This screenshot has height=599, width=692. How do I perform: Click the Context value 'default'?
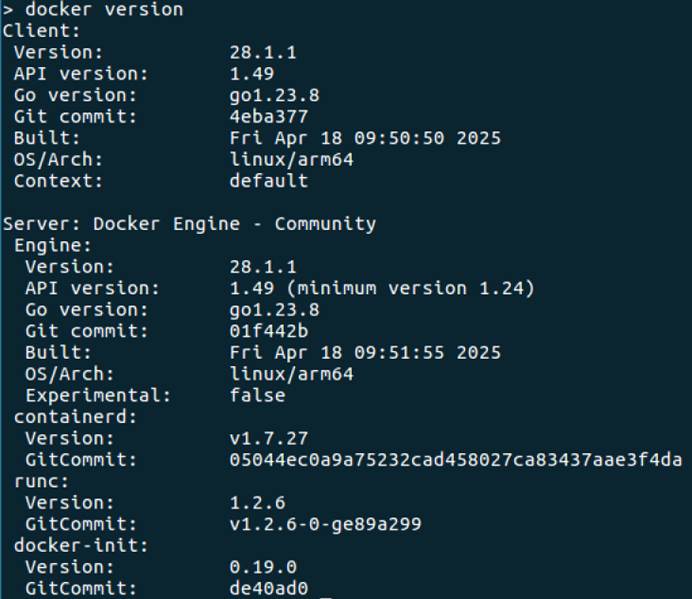click(269, 181)
